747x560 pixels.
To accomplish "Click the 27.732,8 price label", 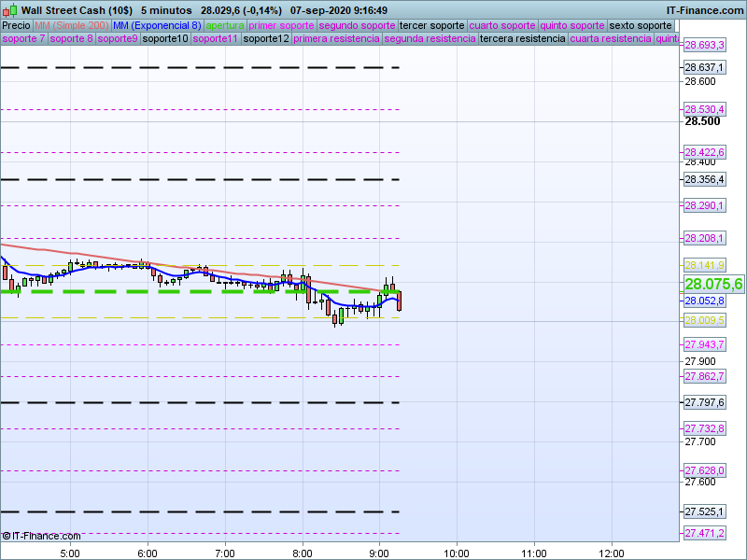I will coord(704,428).
